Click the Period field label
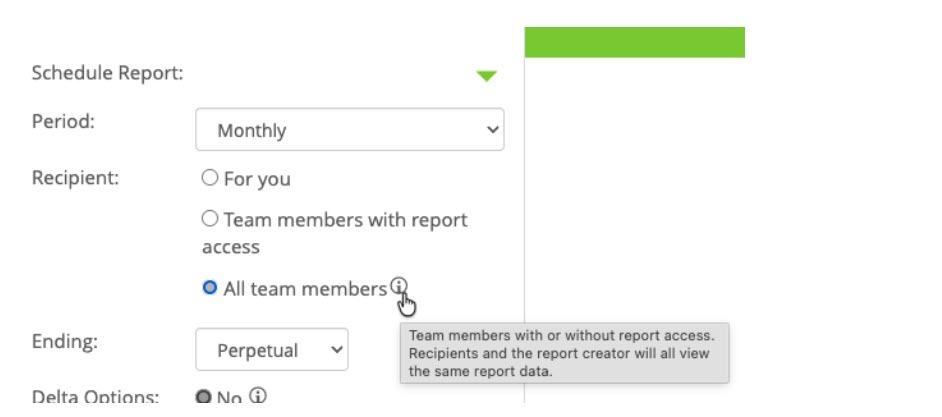The width and height of the screenshot is (942, 417). click(62, 121)
